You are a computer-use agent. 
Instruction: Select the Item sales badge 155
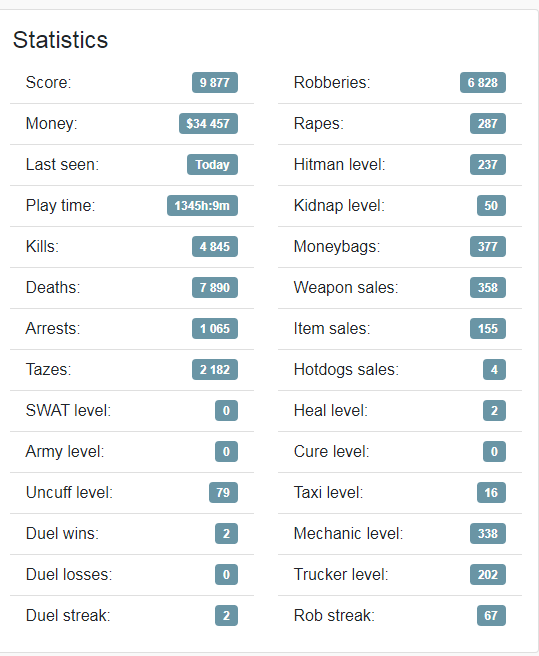point(488,328)
